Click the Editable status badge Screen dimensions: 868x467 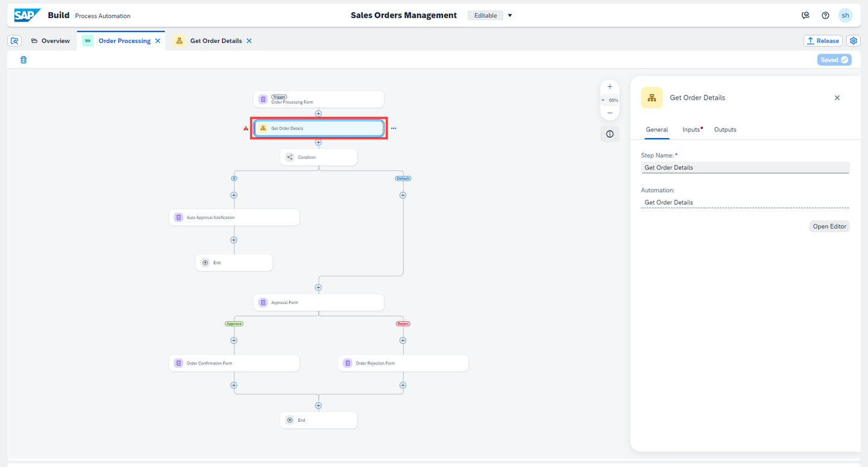[485, 16]
